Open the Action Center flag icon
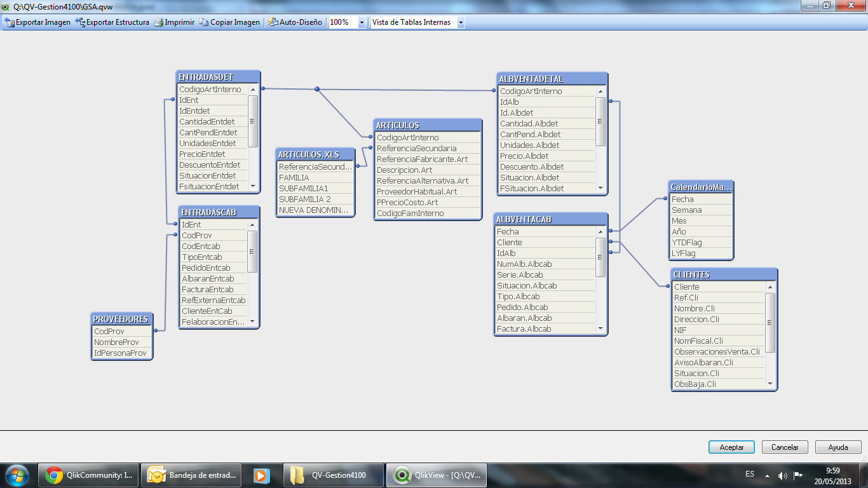868x488 pixels. pos(799,475)
